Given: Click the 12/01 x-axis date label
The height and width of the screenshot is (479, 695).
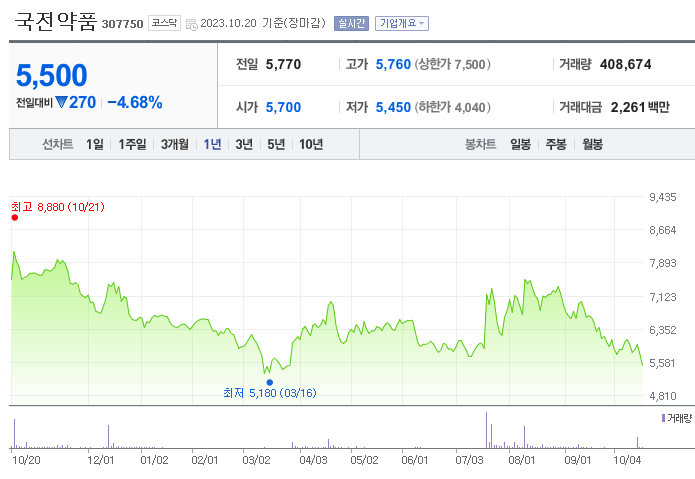Looking at the screenshot, I should click(101, 460).
